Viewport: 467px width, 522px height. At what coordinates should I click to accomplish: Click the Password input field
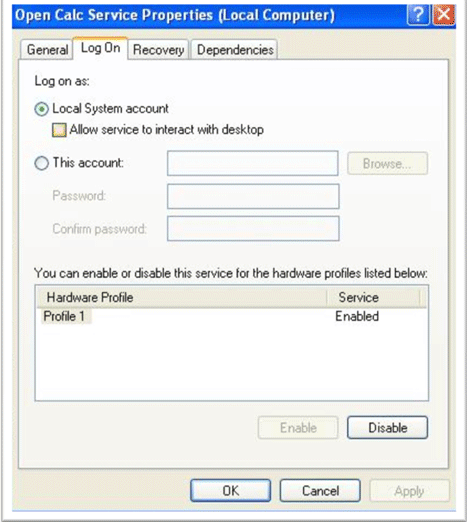[x=253, y=196]
